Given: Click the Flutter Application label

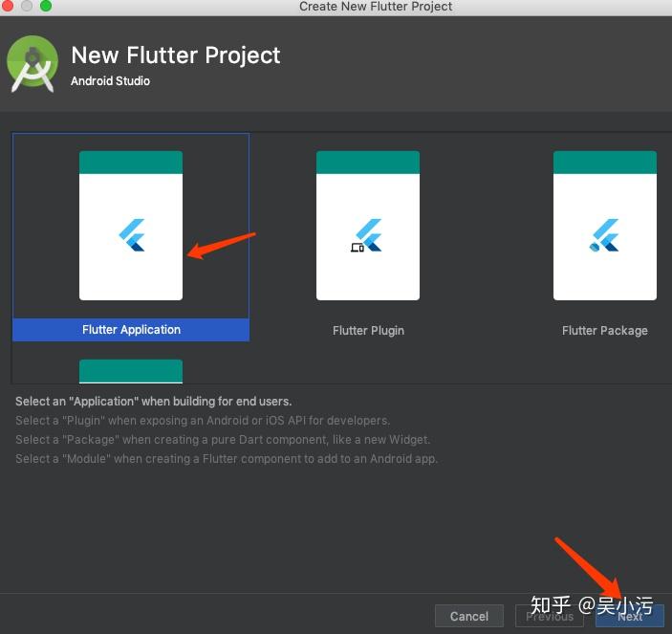Looking at the screenshot, I should 131,330.
